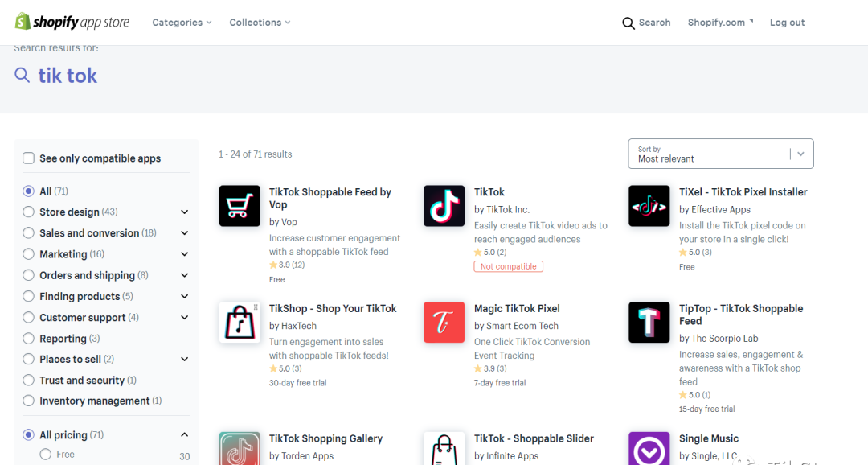This screenshot has width=868, height=465.
Task: Click the magnifier Search icon in header
Action: pyautogui.click(x=628, y=23)
